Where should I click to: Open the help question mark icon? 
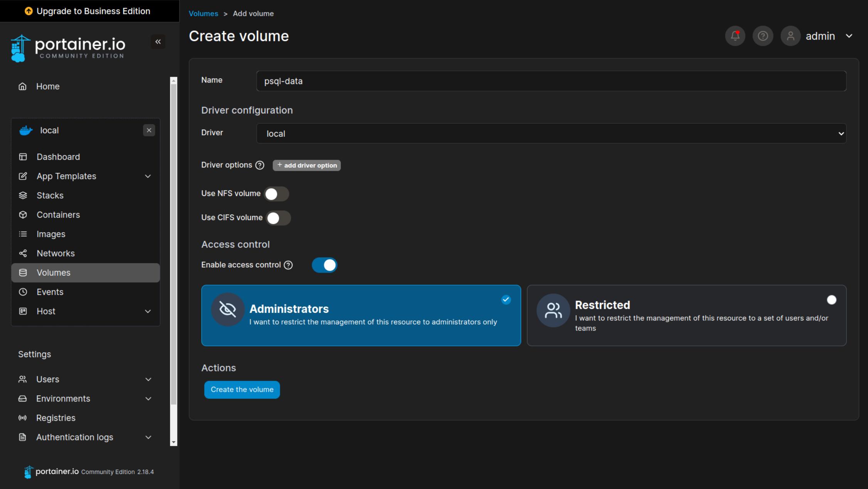point(763,36)
